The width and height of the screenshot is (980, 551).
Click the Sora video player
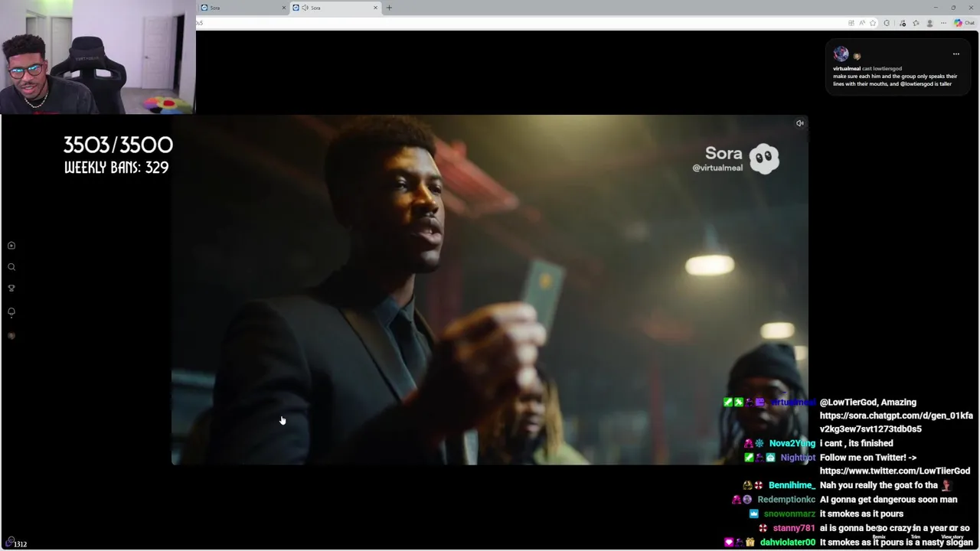coord(490,290)
